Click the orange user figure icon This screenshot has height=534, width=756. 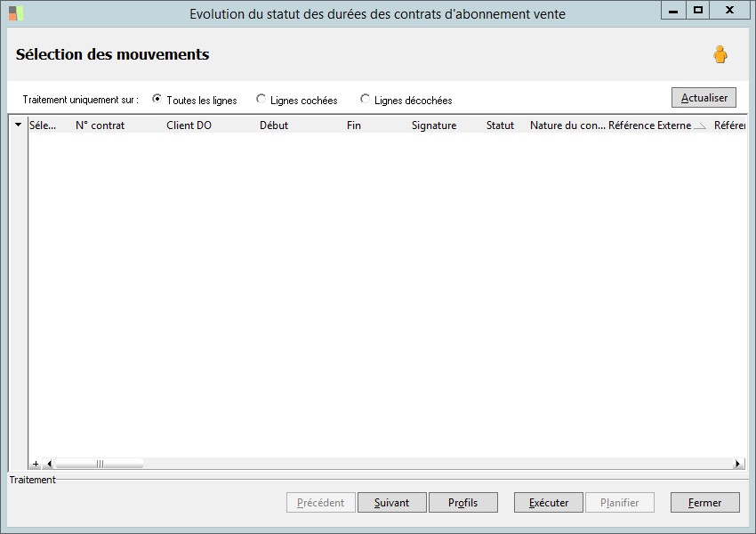tap(720, 54)
